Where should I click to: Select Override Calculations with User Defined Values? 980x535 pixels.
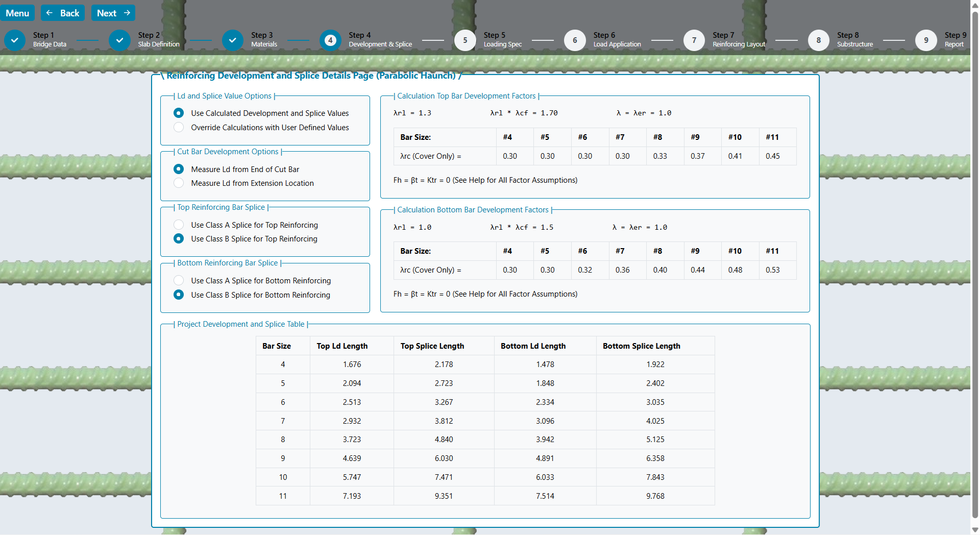179,127
